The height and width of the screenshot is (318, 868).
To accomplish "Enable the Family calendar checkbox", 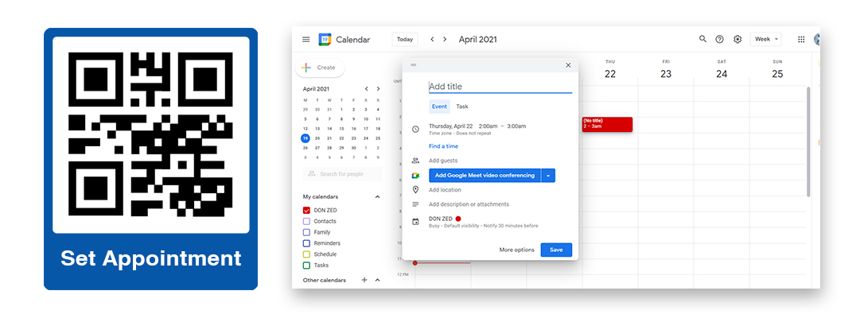I will point(306,232).
